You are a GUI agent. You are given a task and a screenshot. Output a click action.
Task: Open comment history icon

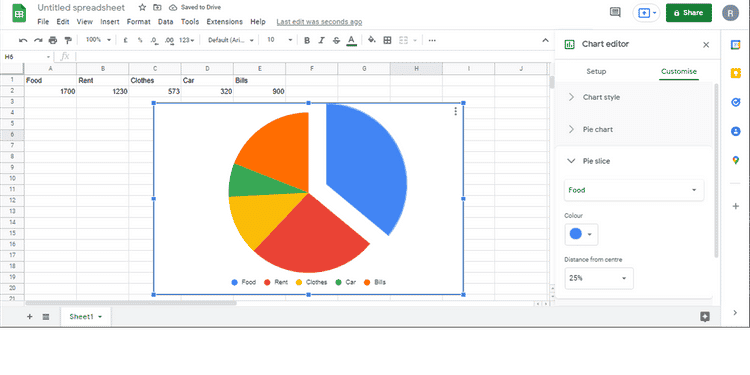(615, 12)
